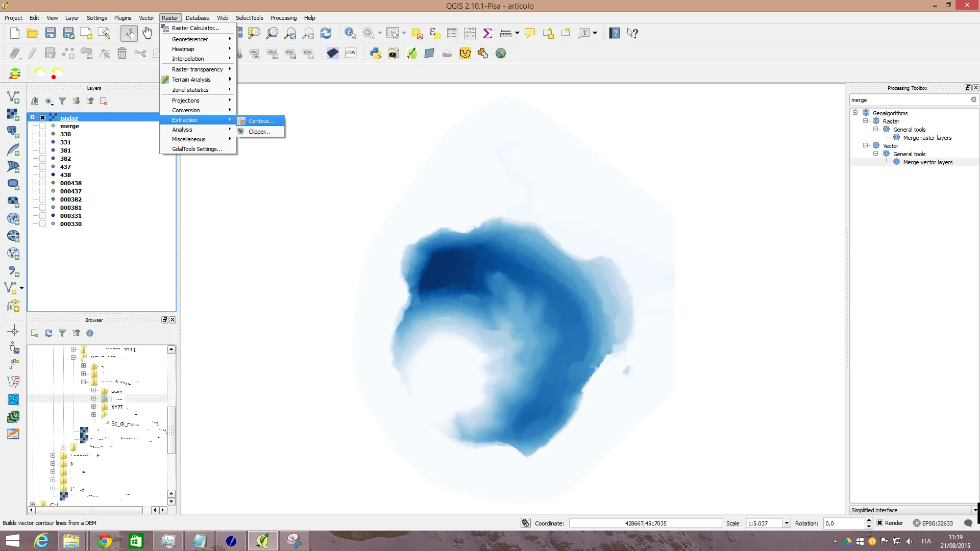Open Chrome from the Windows taskbar
This screenshot has height=551, width=980.
click(x=104, y=541)
